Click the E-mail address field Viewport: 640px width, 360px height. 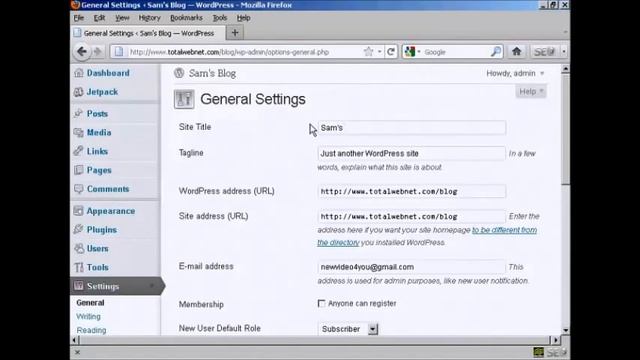click(411, 267)
